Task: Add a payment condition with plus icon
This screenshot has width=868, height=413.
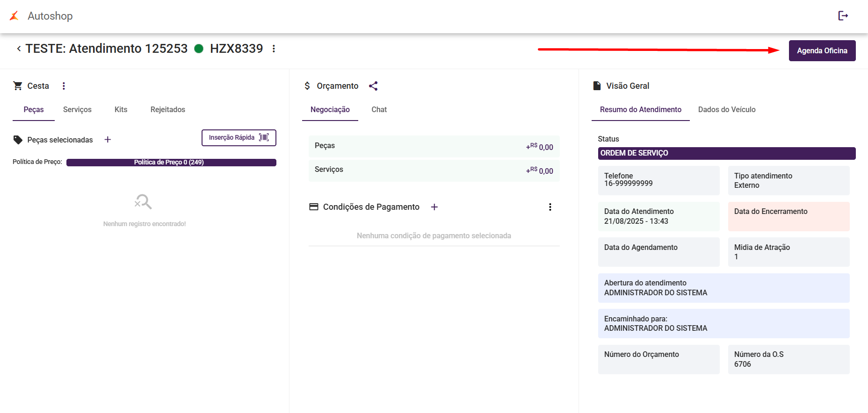Action: pos(434,207)
